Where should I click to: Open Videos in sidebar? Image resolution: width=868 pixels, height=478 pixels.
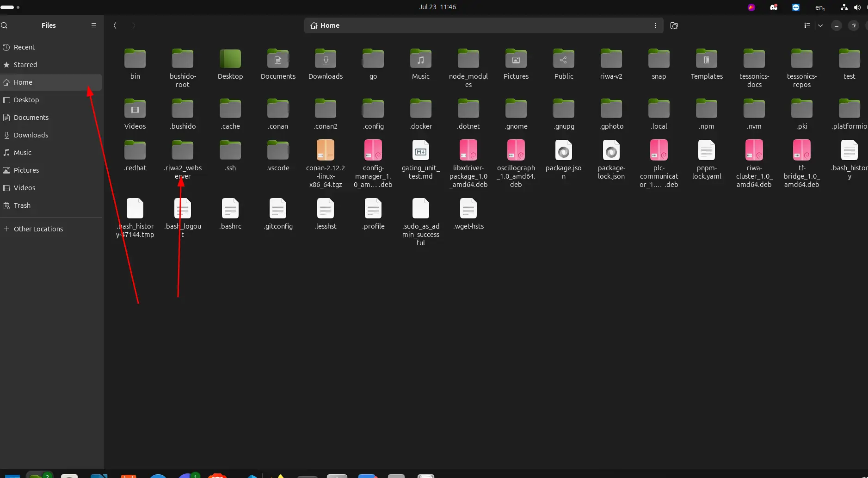coord(51,188)
